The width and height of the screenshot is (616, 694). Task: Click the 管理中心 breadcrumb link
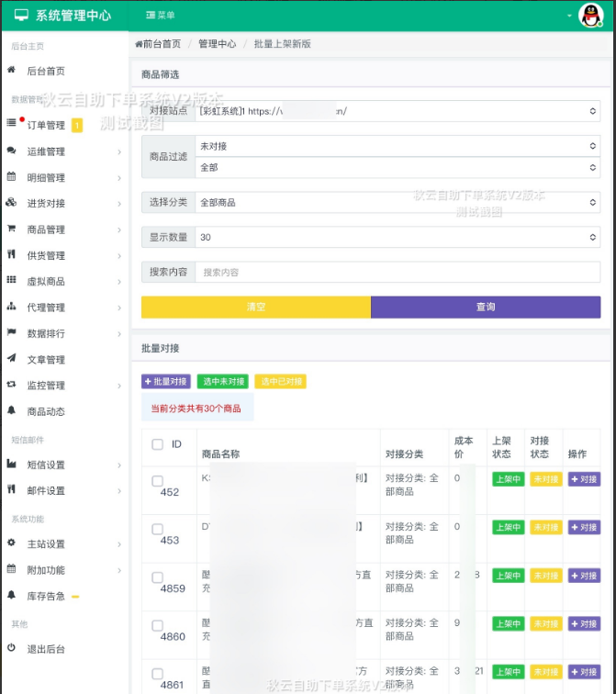point(217,44)
